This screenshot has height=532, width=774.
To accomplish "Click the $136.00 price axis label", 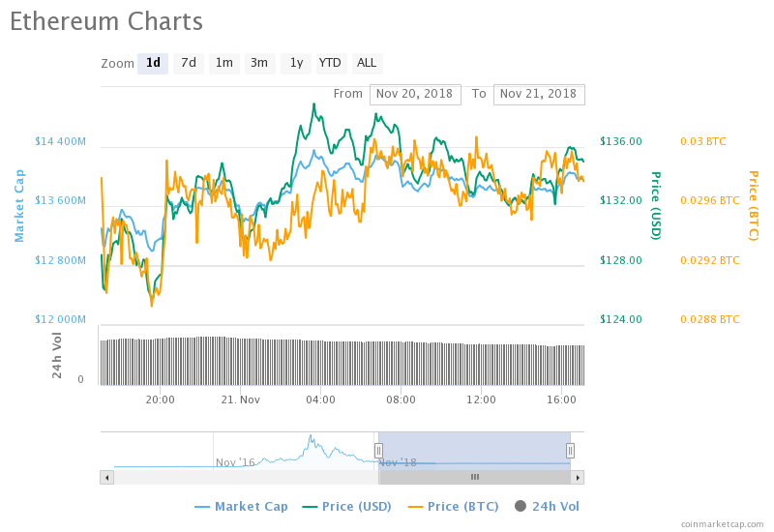I will tap(621, 141).
